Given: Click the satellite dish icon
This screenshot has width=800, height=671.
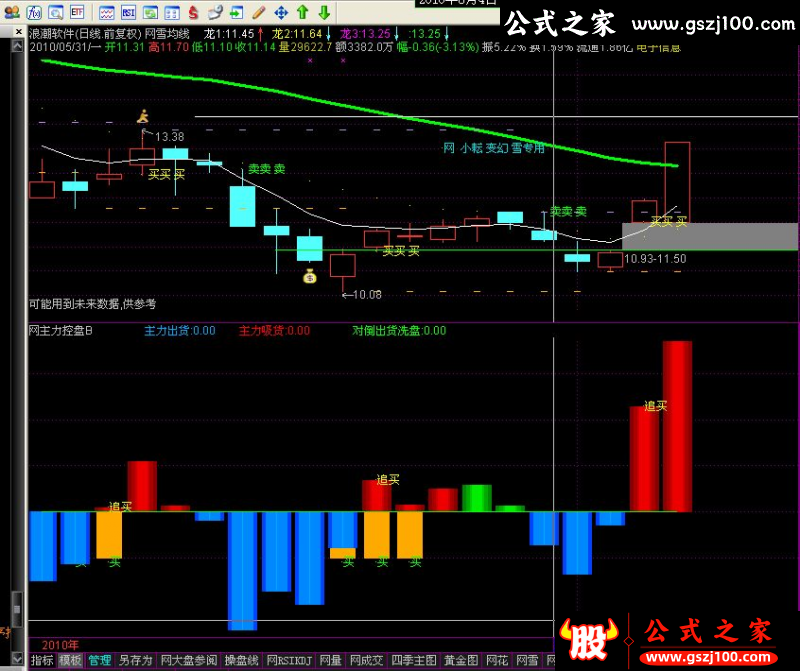Looking at the screenshot, I should point(215,12).
